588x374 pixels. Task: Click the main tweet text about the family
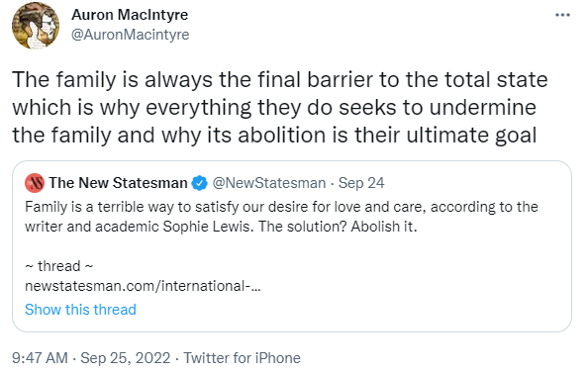coord(280,108)
